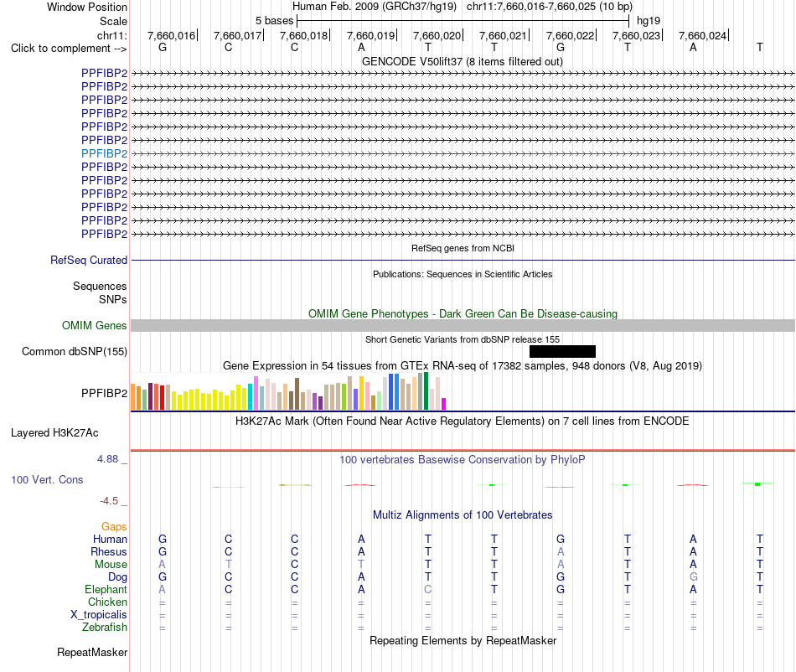
Task: Click the Chicken species label
Action: click(x=107, y=602)
